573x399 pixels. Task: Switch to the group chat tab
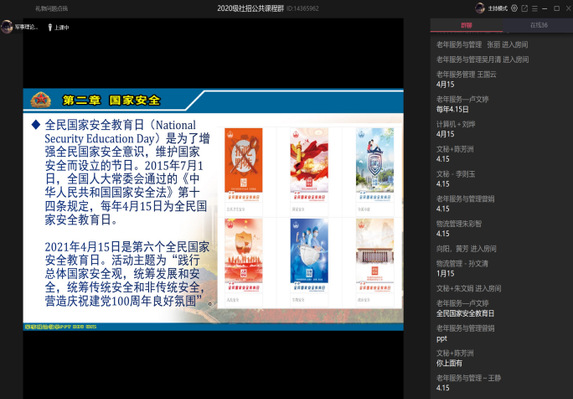466,25
